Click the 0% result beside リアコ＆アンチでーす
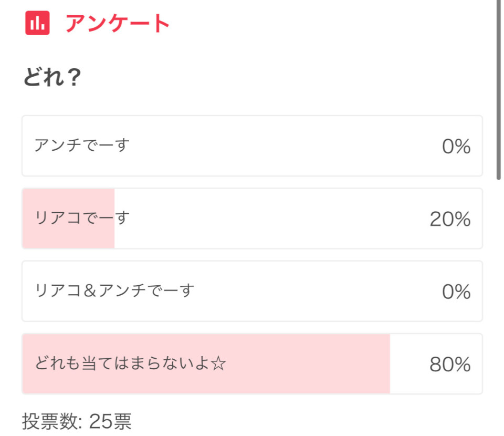 [456, 292]
